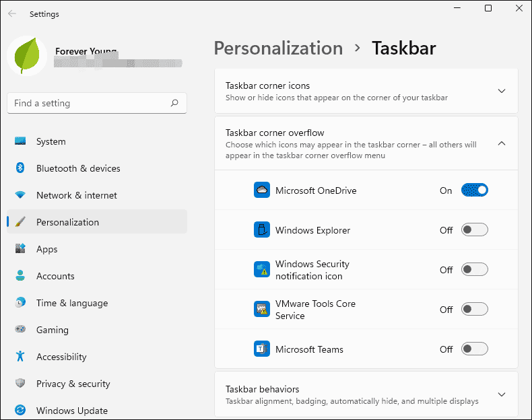The image size is (532, 420).
Task: Click the Privacy & security shield icon
Action: [20, 383]
